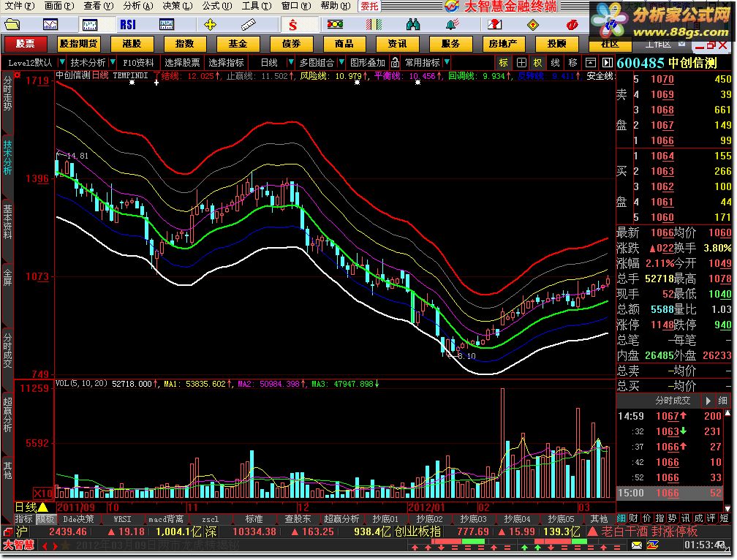Open the 基本资料 vertical sidebar tab
The image size is (737, 560).
pyautogui.click(x=7, y=222)
